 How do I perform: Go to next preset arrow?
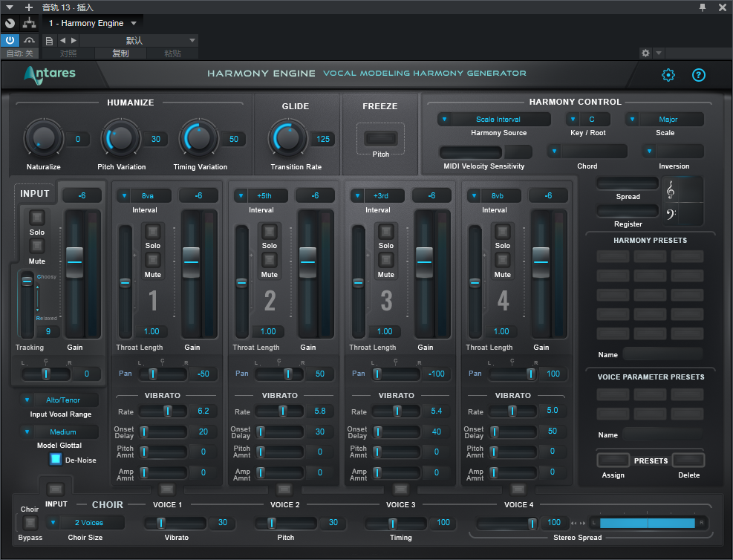(x=74, y=41)
